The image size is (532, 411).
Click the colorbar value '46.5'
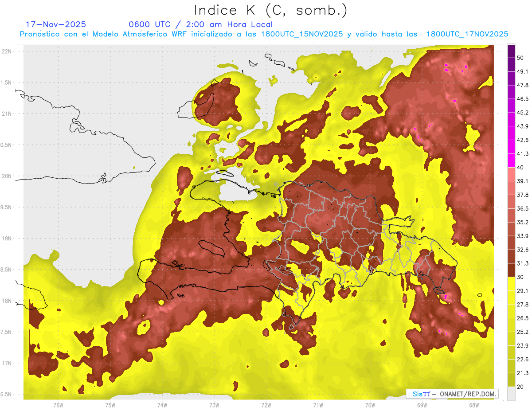[523, 99]
